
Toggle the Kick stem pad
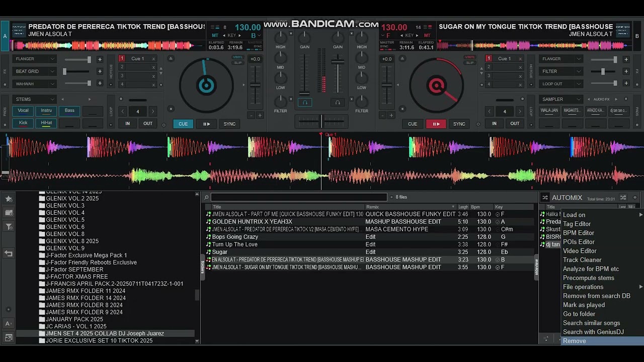point(23,123)
